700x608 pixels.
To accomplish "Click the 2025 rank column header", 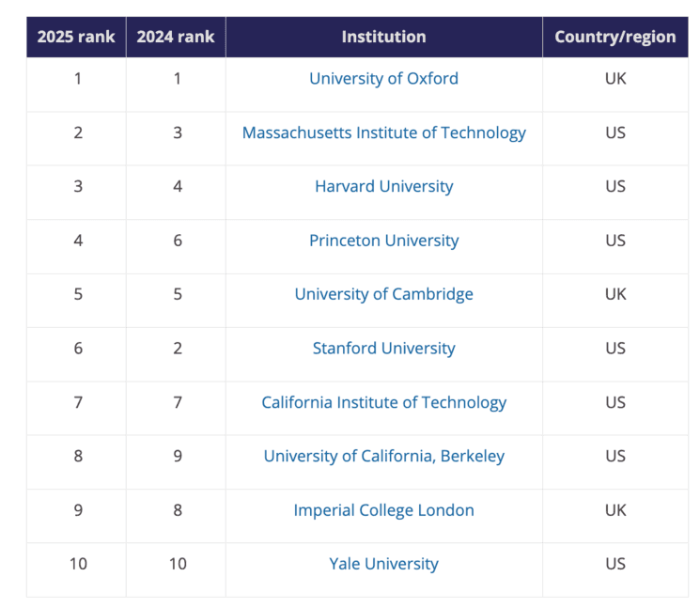I will click(x=76, y=37).
